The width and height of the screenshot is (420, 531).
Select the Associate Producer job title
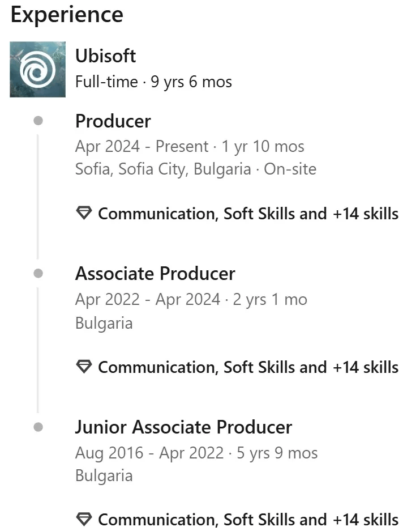155,274
